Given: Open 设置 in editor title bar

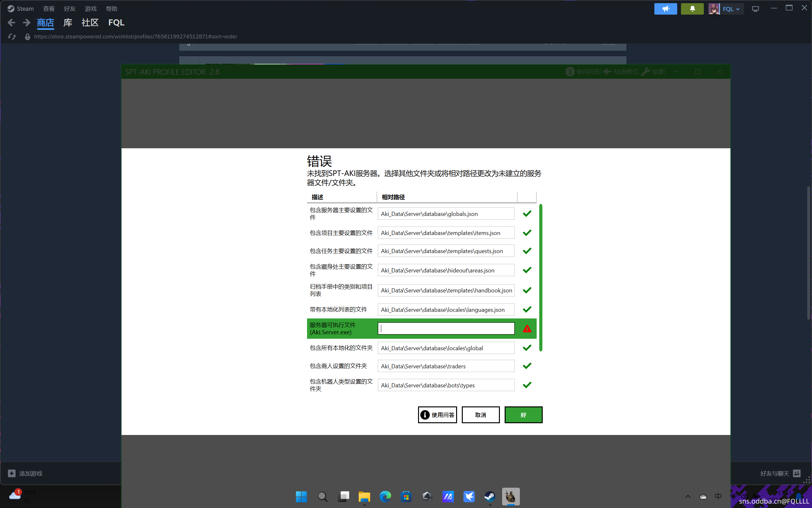Looking at the screenshot, I should coord(653,71).
